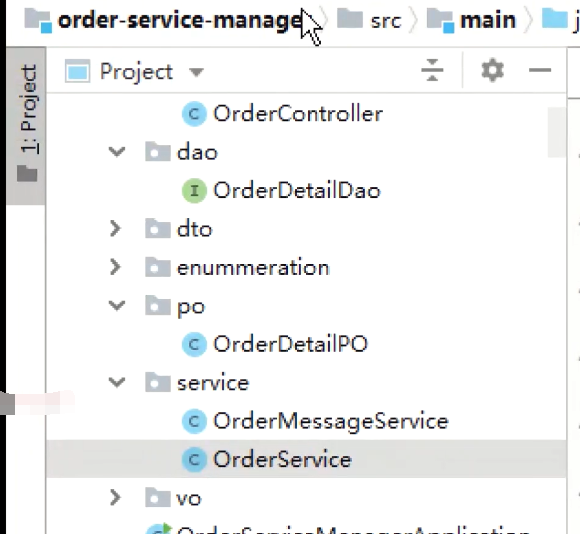The width and height of the screenshot is (580, 534).
Task: Click the Project tree vertical scrollbar
Action: click(557, 132)
